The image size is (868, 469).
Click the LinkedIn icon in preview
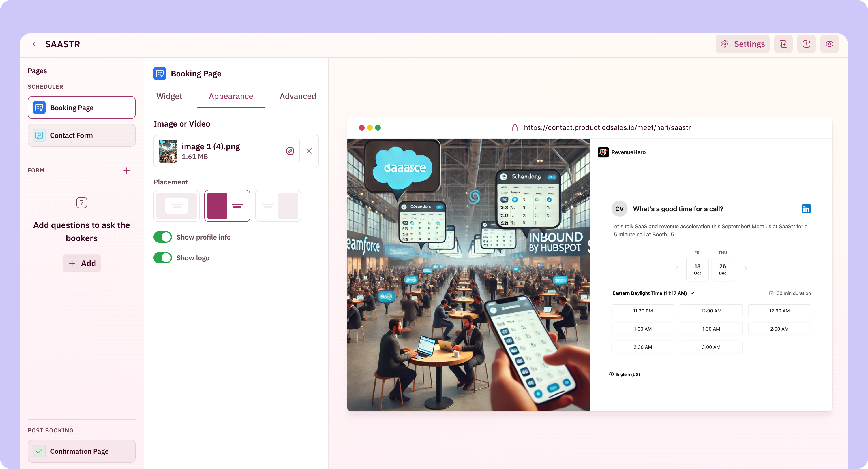(806, 209)
